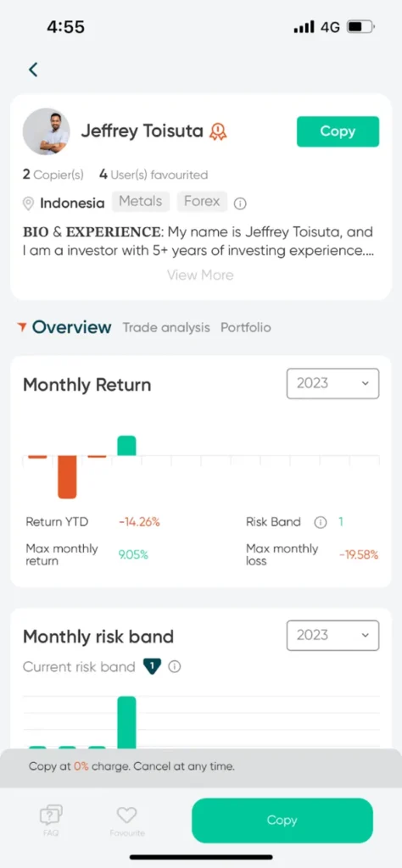Open info icon next to Forex tag
402x868 pixels.
click(240, 203)
